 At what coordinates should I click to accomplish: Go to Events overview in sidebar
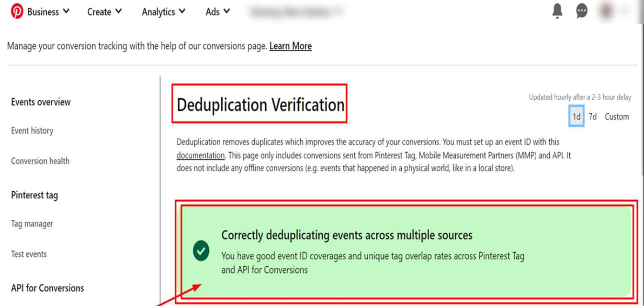coord(41,102)
